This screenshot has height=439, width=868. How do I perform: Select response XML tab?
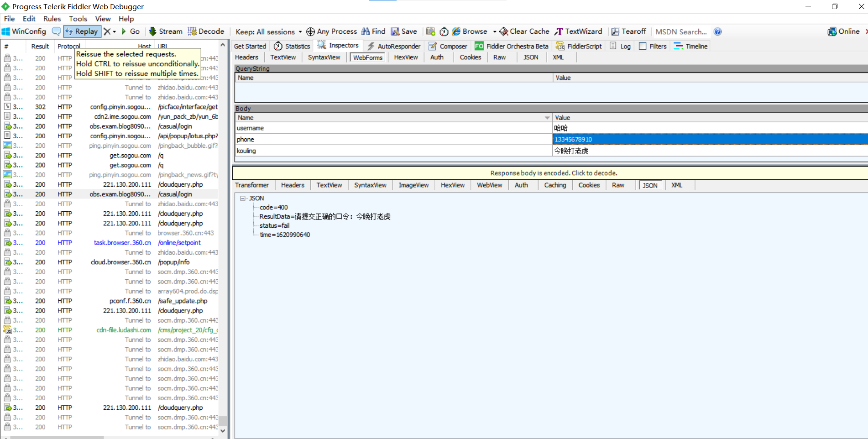(x=677, y=185)
